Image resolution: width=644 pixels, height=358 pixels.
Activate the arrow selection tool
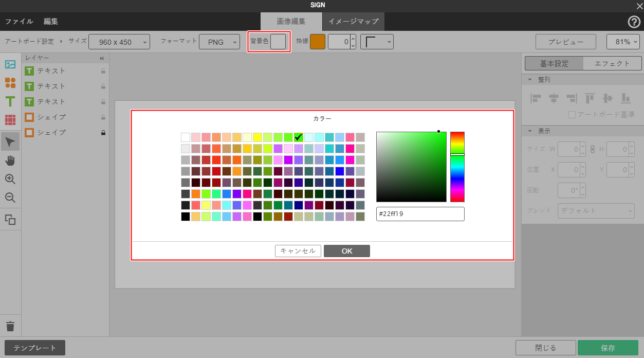click(x=10, y=141)
